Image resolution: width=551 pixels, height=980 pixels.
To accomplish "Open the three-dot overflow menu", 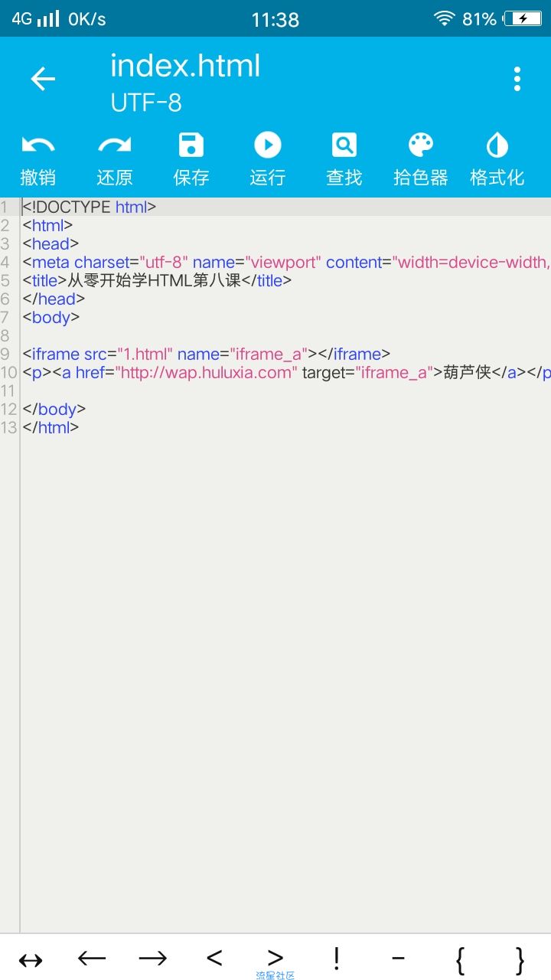I will tap(517, 79).
